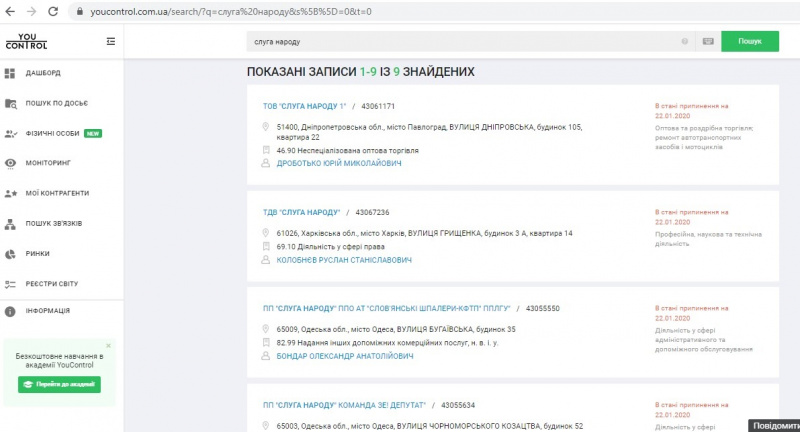The width and height of the screenshot is (800, 432).
Task: Click the search field containing "слуга народу"
Action: 460,42
